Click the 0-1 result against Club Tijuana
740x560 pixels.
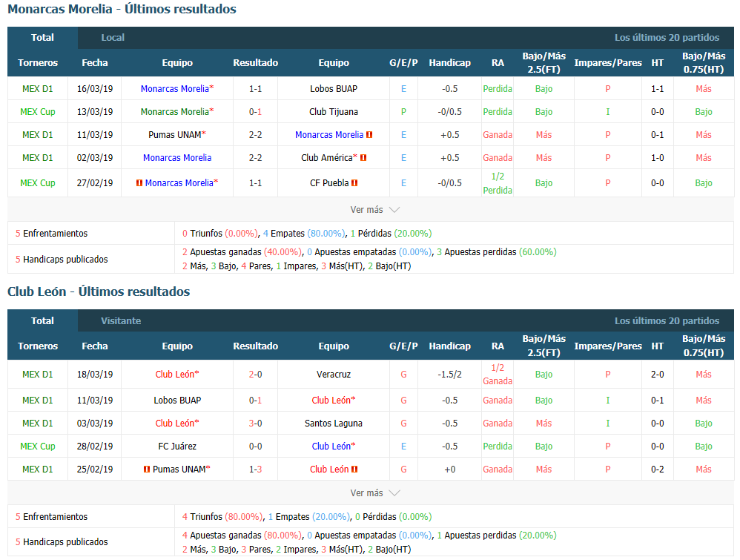click(x=255, y=112)
